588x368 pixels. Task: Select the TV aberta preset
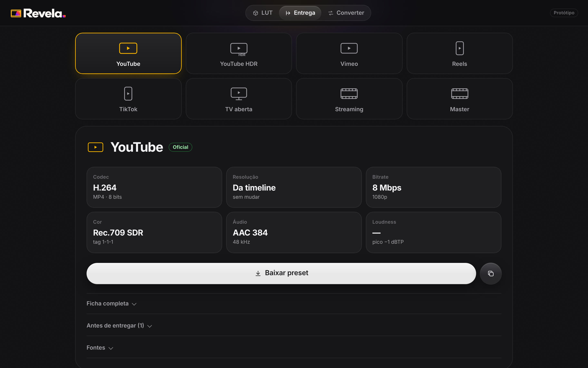coord(239,99)
